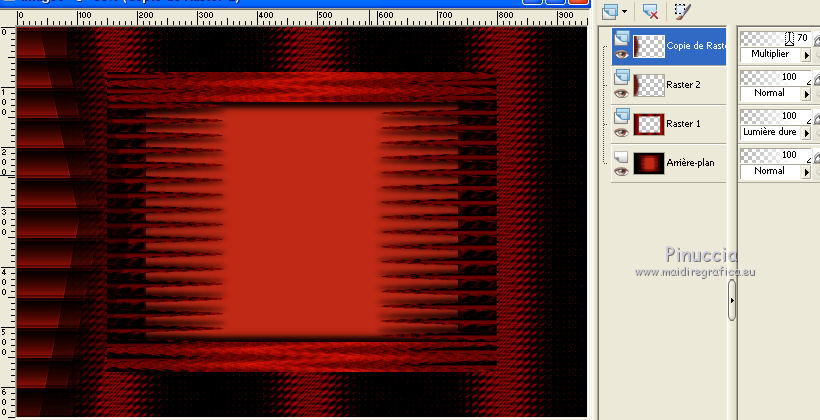This screenshot has height=420, width=820.
Task: Click the Arrière-plan Normal blend mode field
Action: 771,171
